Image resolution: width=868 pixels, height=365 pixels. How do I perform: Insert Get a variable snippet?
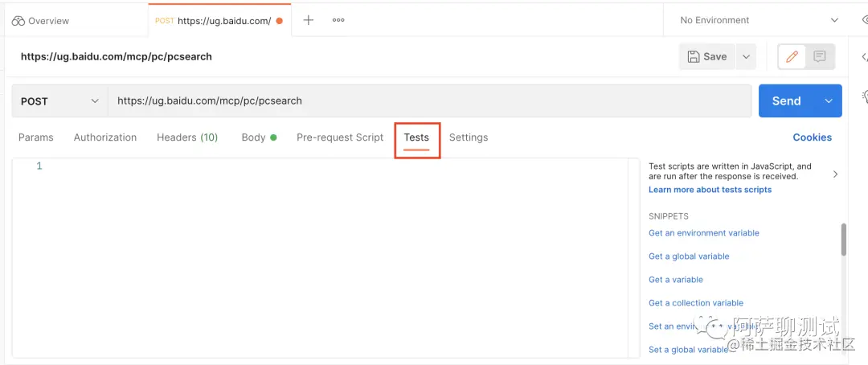[675, 280]
